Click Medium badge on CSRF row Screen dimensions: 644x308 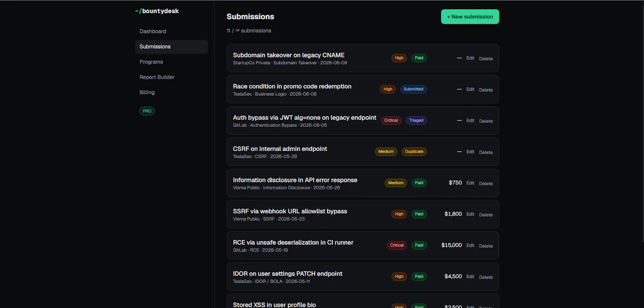click(x=386, y=152)
